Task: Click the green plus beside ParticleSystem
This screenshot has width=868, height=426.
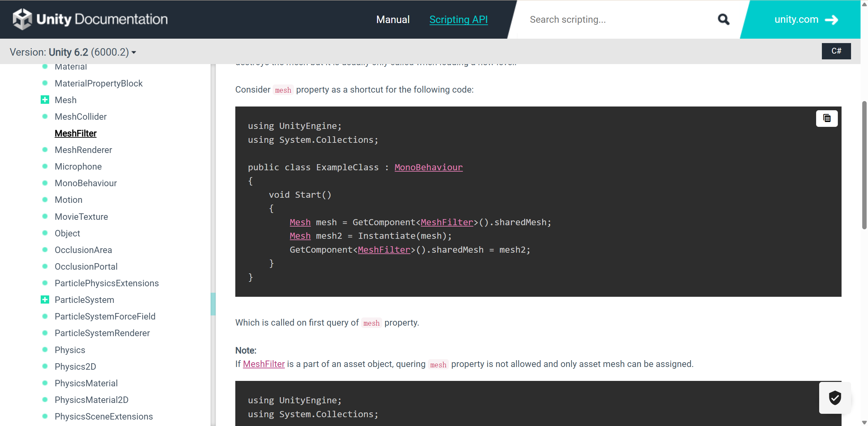Action: [45, 299]
